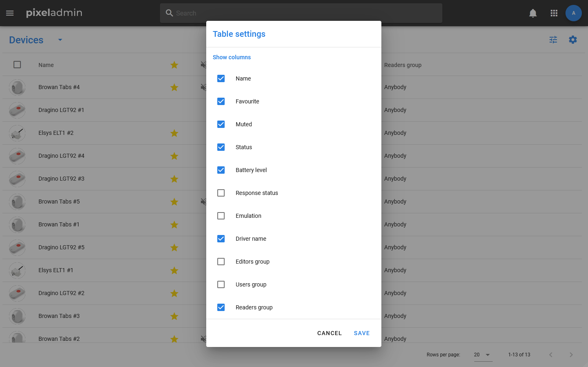This screenshot has width=588, height=367.
Task: Click into the Search field
Action: (x=301, y=13)
